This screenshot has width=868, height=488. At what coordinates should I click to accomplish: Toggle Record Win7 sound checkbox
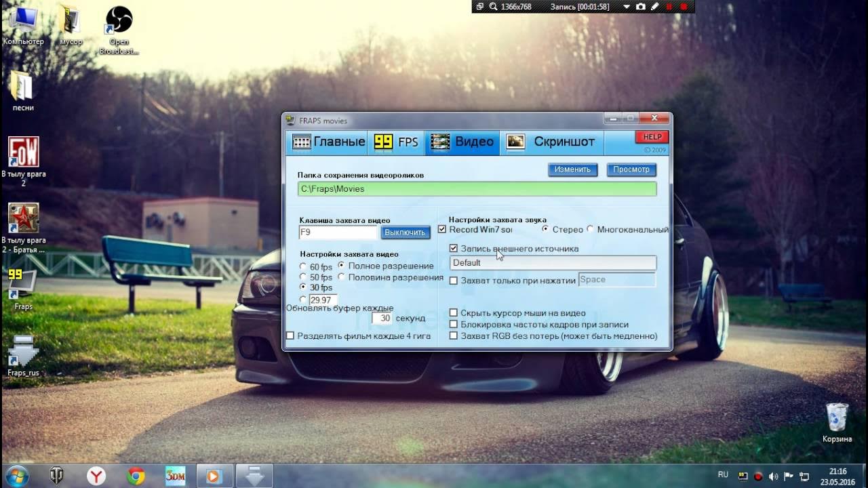click(475, 230)
